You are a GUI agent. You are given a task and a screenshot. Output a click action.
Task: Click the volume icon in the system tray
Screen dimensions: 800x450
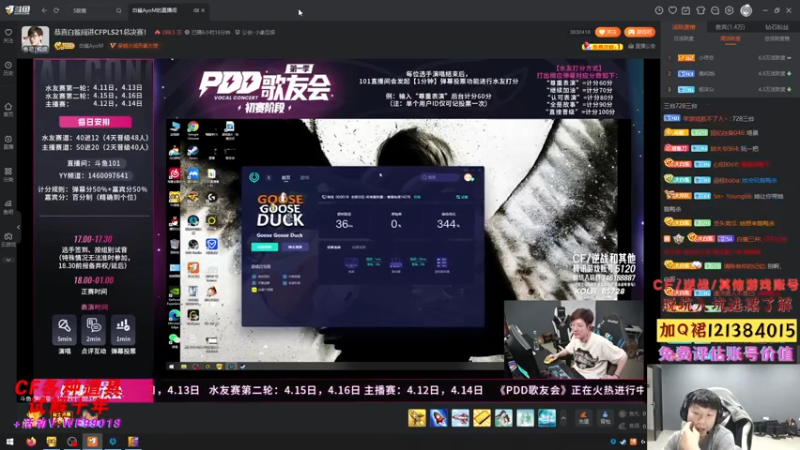[643, 442]
